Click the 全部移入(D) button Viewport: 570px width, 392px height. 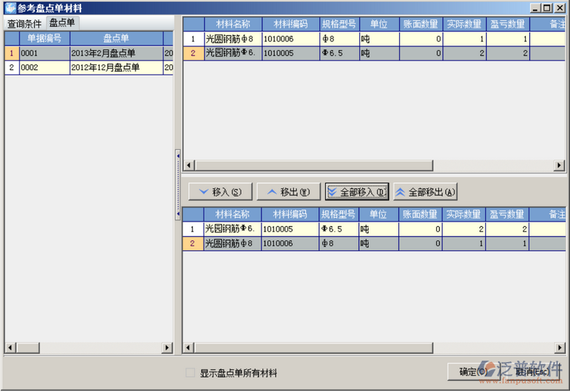(357, 192)
